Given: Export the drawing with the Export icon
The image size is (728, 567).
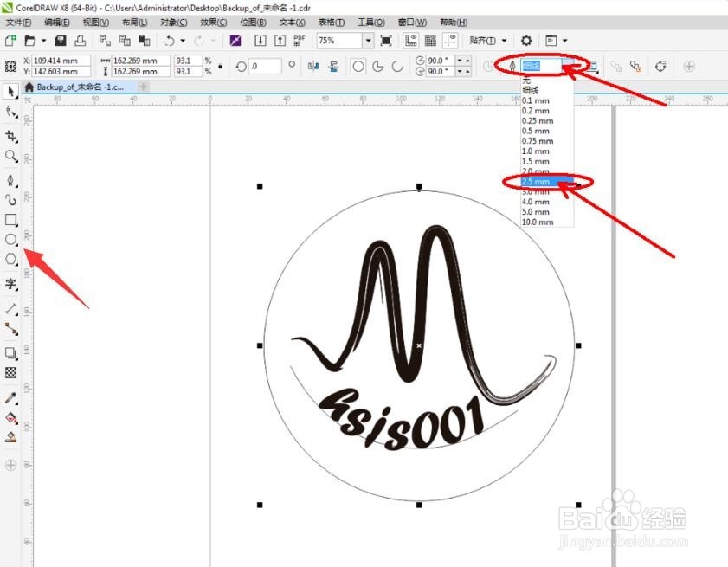Looking at the screenshot, I should coord(280,41).
